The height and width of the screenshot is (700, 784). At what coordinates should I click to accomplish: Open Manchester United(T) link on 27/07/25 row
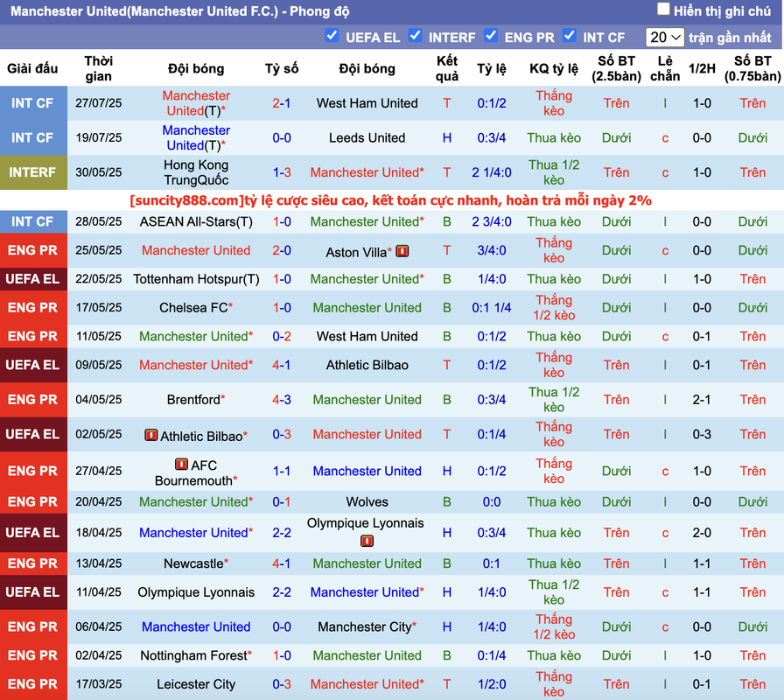(196, 103)
